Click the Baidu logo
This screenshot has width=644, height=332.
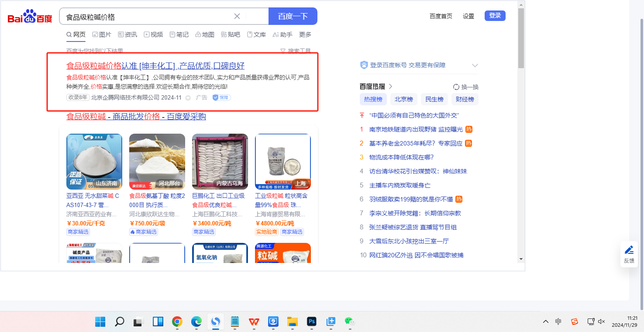click(x=30, y=17)
